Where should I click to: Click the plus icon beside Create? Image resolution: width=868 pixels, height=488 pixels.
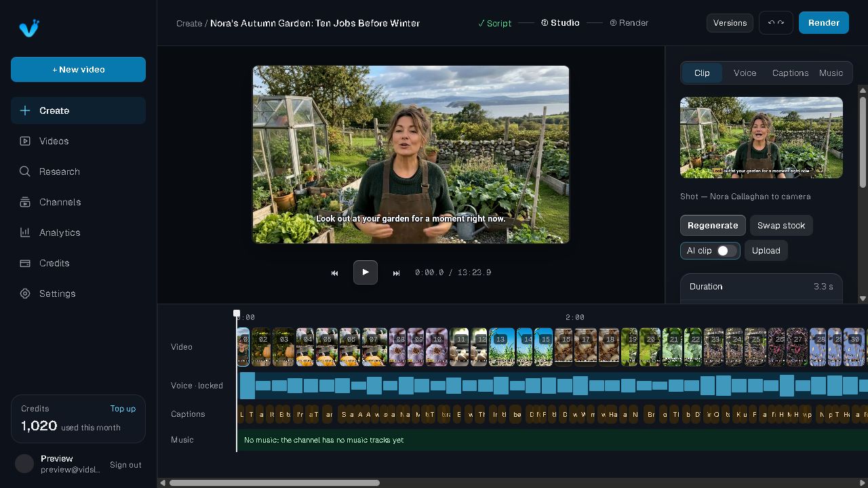click(x=25, y=110)
